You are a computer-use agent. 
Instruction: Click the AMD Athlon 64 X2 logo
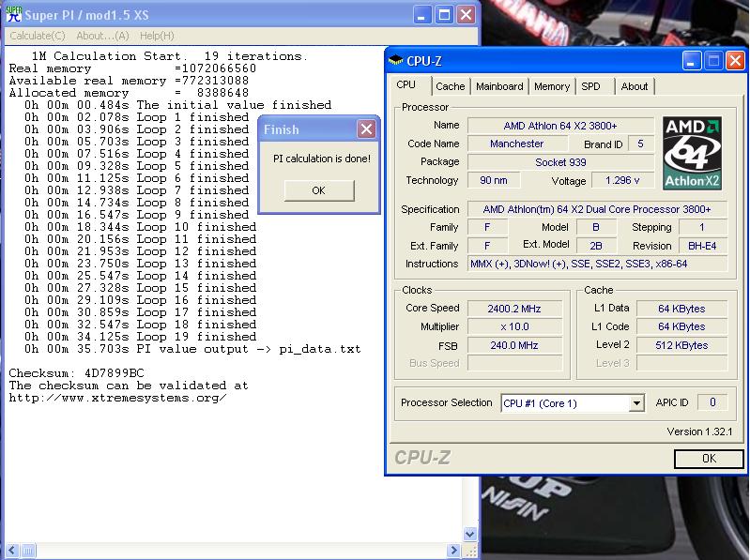tap(692, 154)
